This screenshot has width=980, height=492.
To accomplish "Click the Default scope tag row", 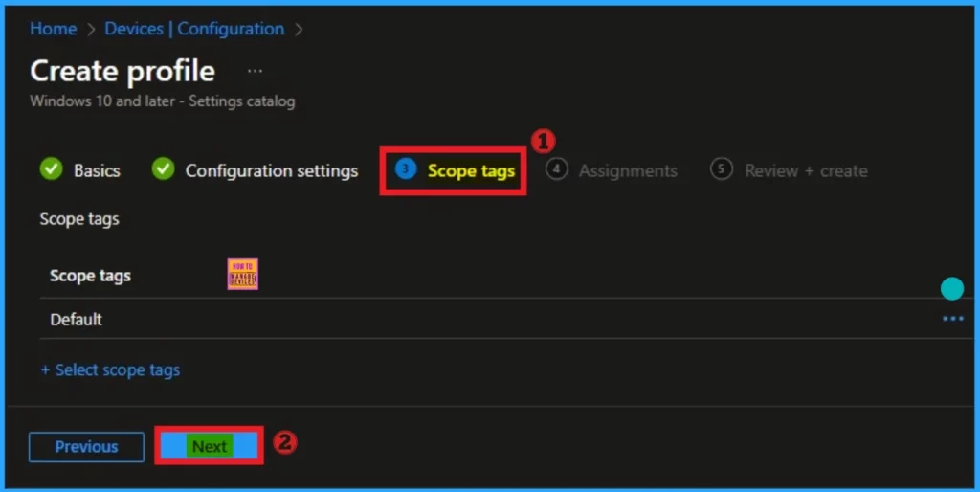I will coord(506,319).
